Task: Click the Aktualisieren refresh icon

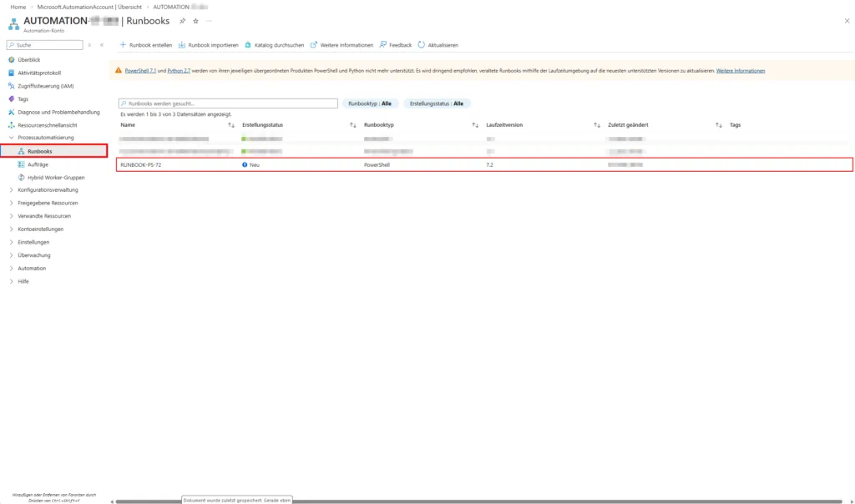Action: point(422,45)
